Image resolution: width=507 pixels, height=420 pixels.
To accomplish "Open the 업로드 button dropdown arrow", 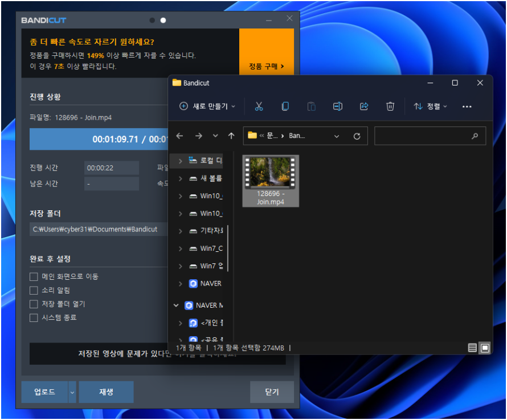I will pos(72,392).
